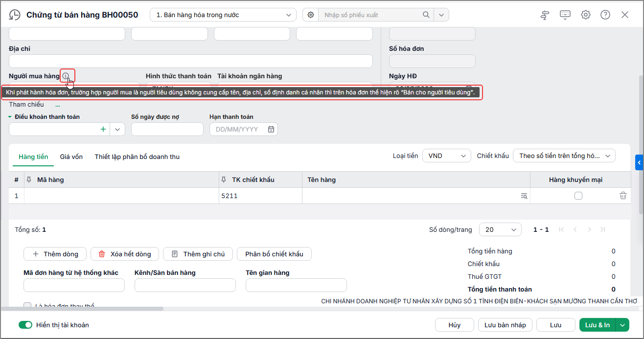This screenshot has height=339, width=644.
Task: Switch to Thiết lập phân bổ doanh thu tab
Action: click(137, 157)
